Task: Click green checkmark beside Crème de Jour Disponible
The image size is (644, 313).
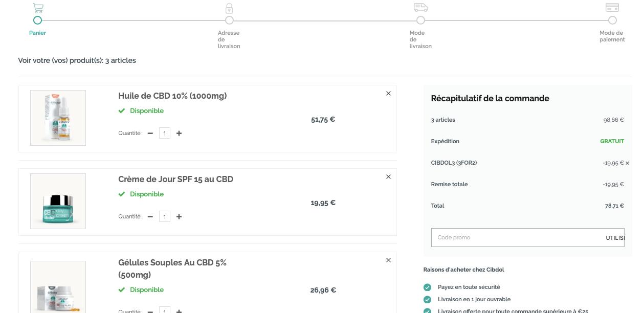Action: click(x=122, y=194)
